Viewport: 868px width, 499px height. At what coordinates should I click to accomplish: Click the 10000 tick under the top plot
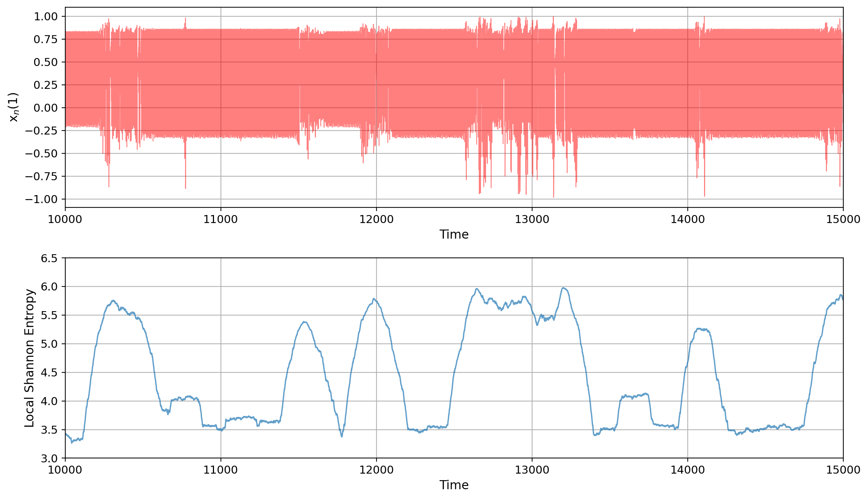pyautogui.click(x=65, y=219)
